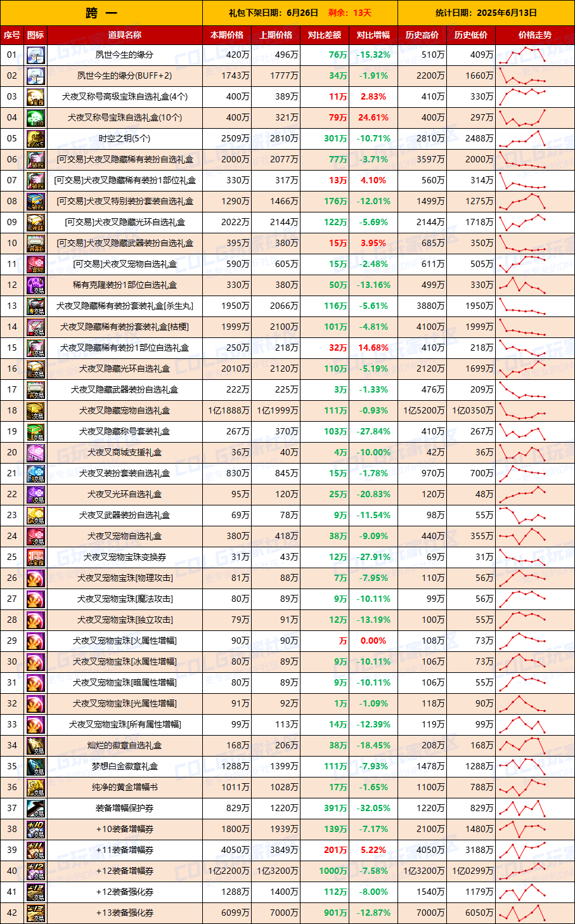Click the 对比增幅 column header
This screenshot has height=924, width=575.
373,35
